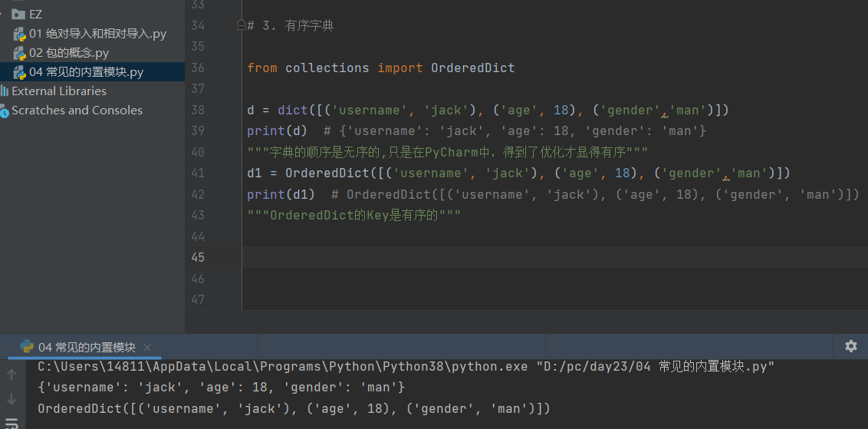Click the External Libraries bar-chart icon
The width and height of the screenshot is (868, 429).
tap(5, 91)
